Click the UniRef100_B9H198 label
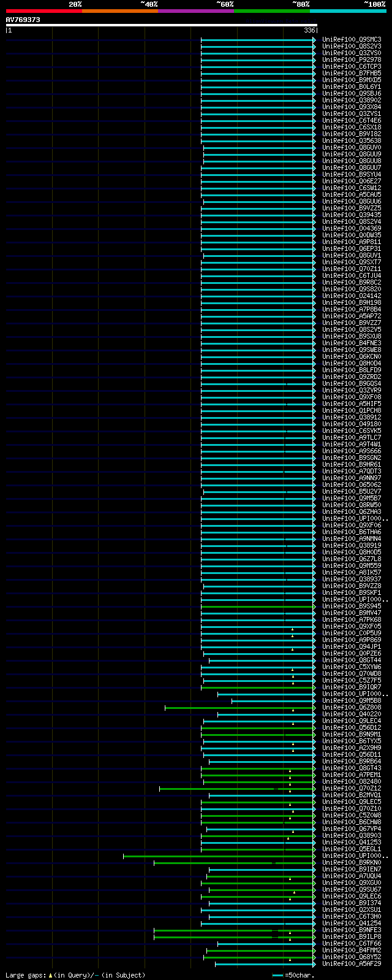Screen dimensions: 392x980 pyautogui.click(x=352, y=303)
